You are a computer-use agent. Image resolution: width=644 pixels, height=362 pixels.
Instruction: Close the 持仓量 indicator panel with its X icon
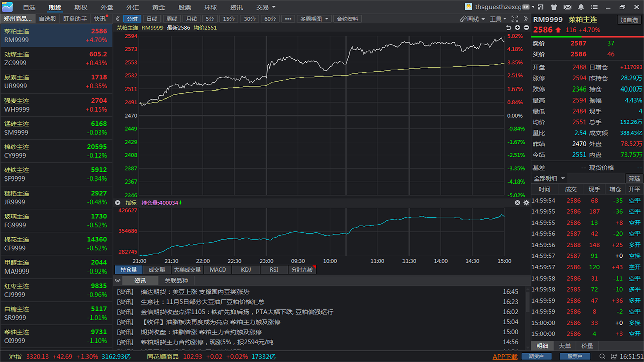click(x=517, y=203)
